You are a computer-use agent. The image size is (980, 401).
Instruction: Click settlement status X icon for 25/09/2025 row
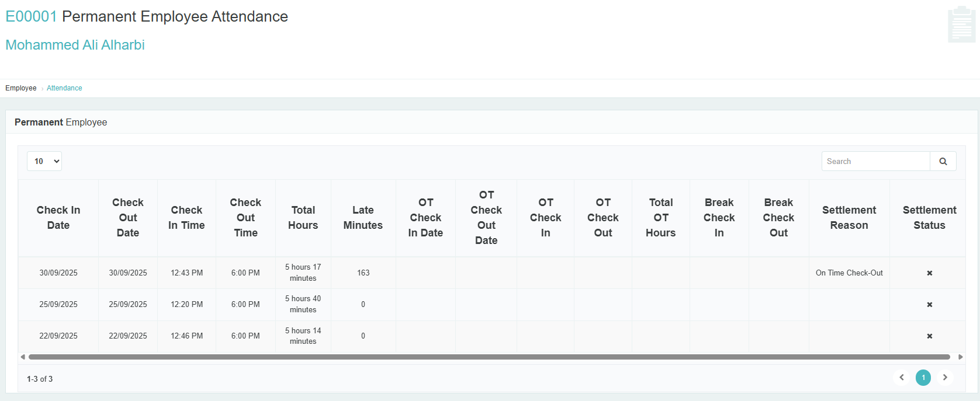(929, 305)
